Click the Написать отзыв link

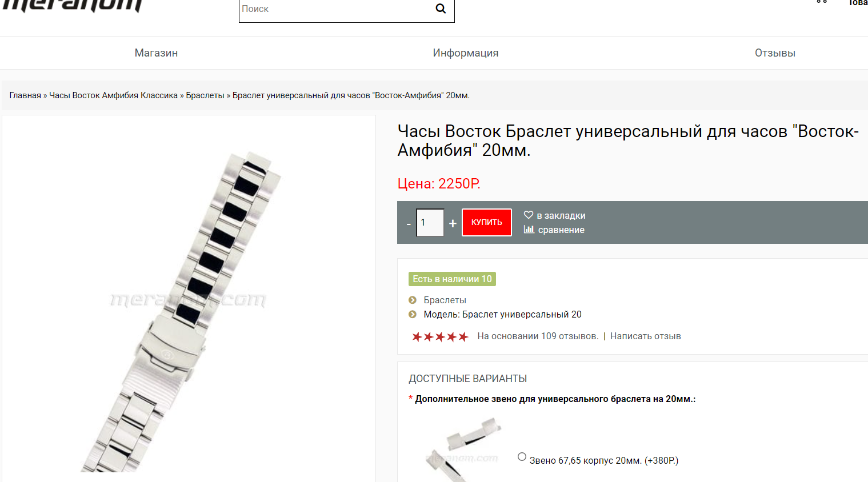click(646, 336)
